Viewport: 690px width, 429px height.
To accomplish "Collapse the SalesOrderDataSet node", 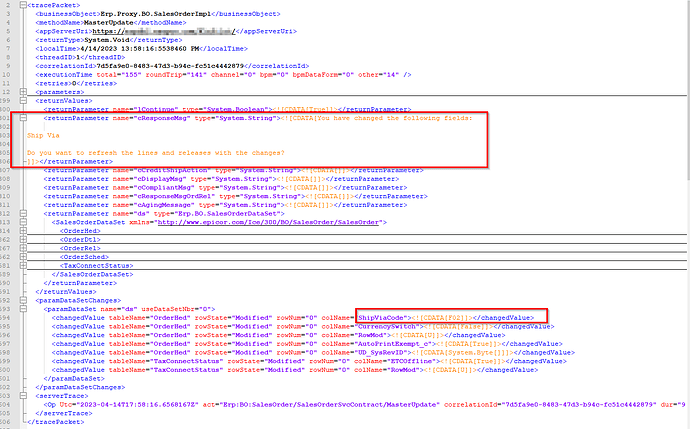I will (23, 222).
